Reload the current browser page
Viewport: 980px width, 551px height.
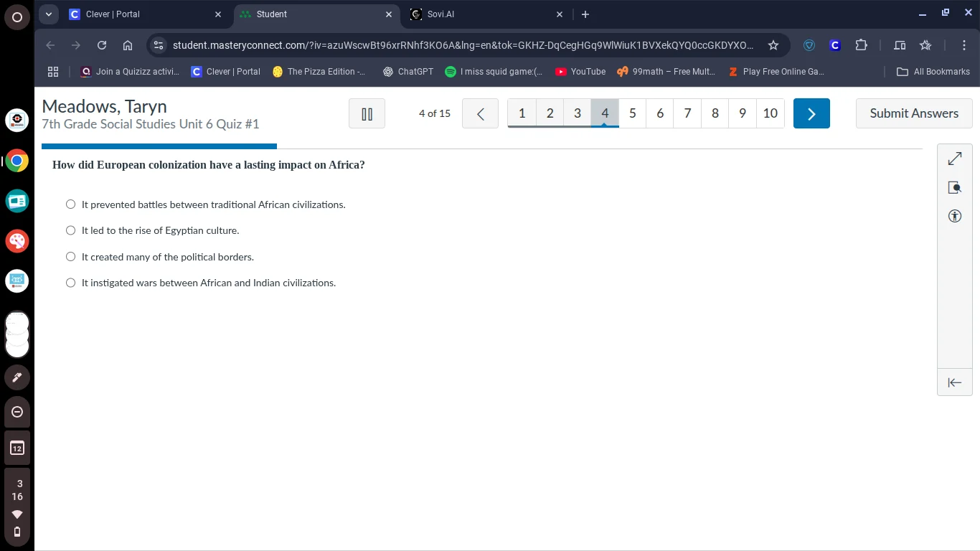click(x=102, y=45)
